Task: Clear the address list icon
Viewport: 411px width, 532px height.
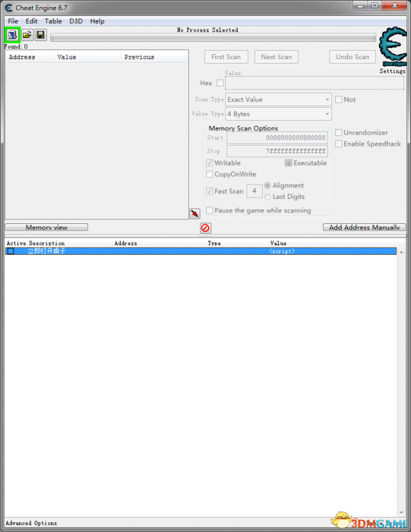Action: 205,228
